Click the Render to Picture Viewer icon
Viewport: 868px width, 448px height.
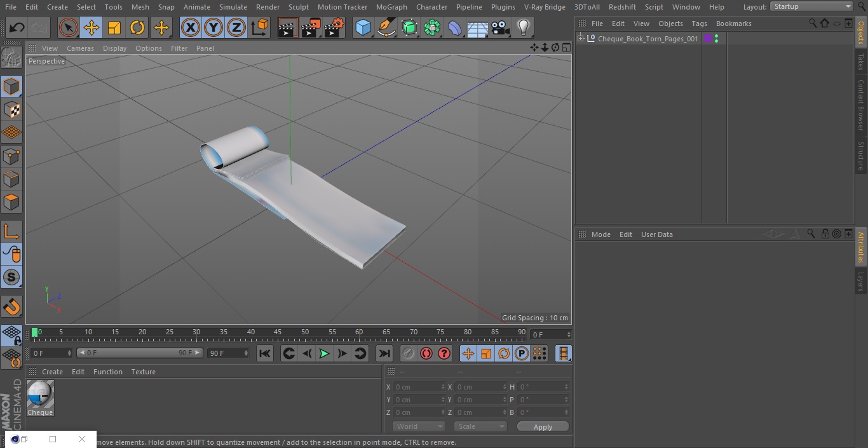tap(311, 27)
